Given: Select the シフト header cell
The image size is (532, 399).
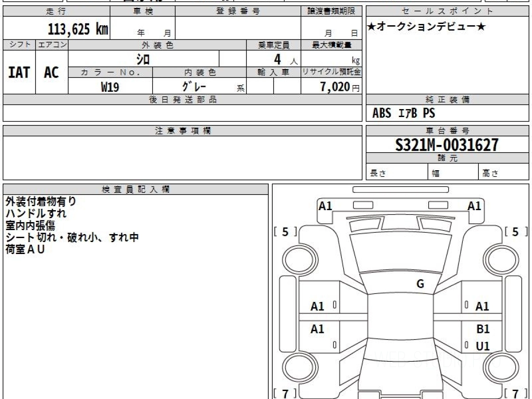Looking at the screenshot, I should pyautogui.click(x=20, y=45).
